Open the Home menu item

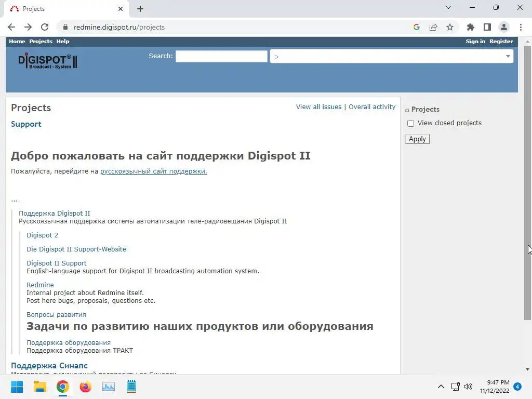click(x=17, y=42)
